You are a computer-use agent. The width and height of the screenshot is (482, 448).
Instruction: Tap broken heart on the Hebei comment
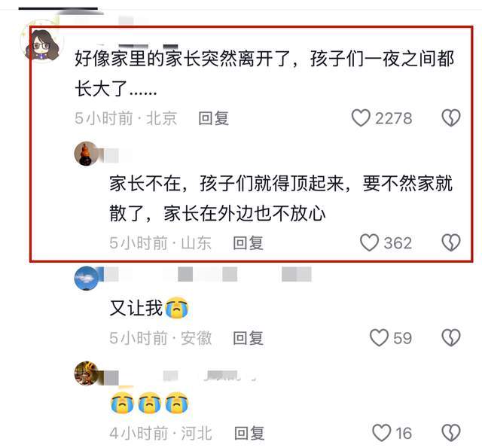coord(450,433)
